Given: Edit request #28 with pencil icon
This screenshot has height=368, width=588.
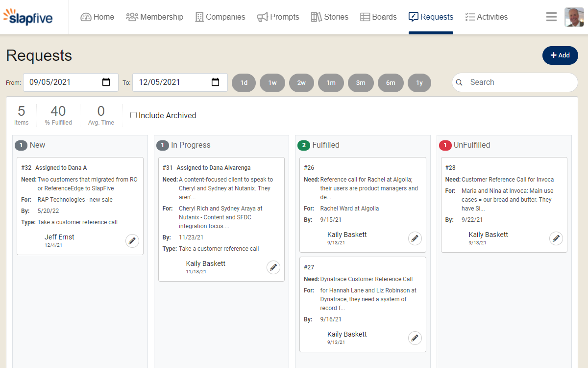Looking at the screenshot, I should pos(556,238).
